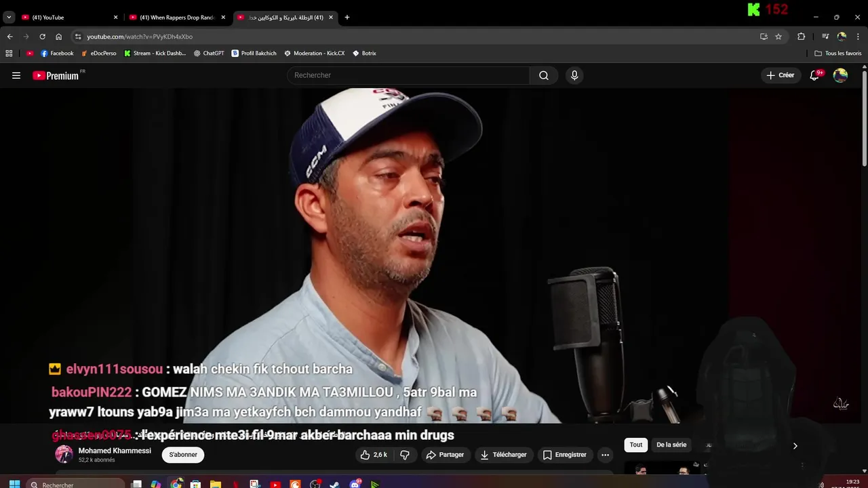Reload the page

(42, 37)
